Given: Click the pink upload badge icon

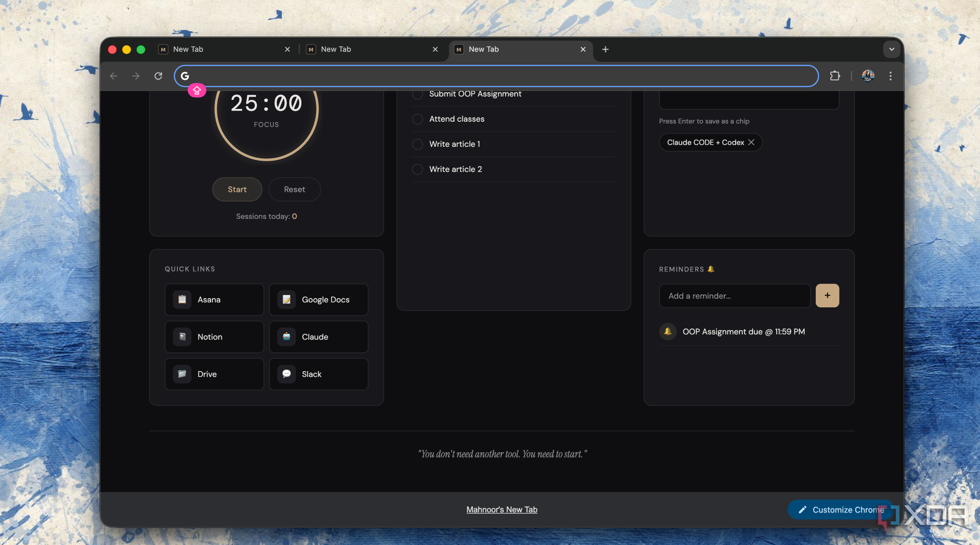Looking at the screenshot, I should point(197,90).
